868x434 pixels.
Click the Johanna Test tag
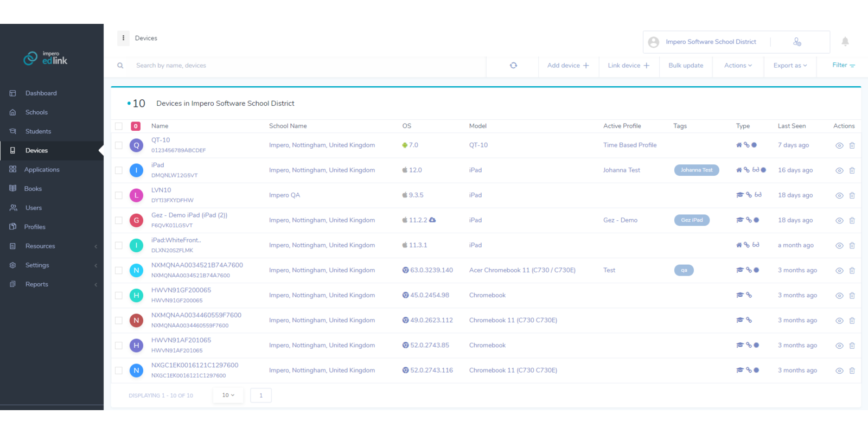pos(697,170)
